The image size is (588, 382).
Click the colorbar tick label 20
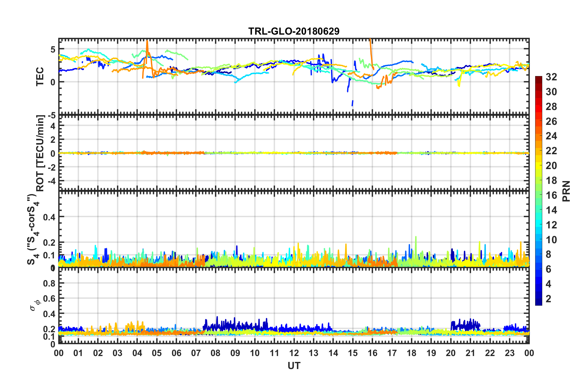(551, 166)
